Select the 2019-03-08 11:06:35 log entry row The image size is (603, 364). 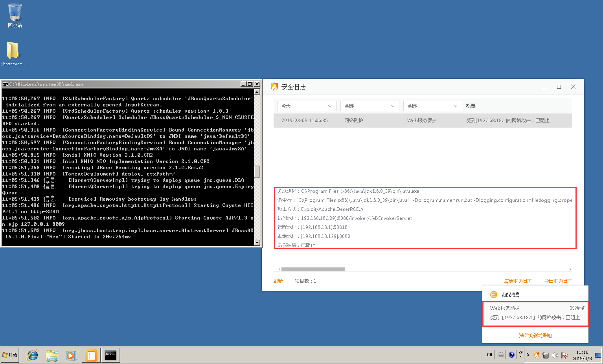(x=423, y=121)
